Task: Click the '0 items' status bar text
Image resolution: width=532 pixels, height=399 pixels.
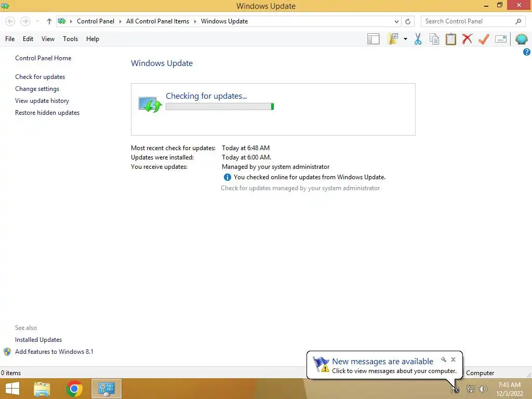Action: pyautogui.click(x=11, y=373)
